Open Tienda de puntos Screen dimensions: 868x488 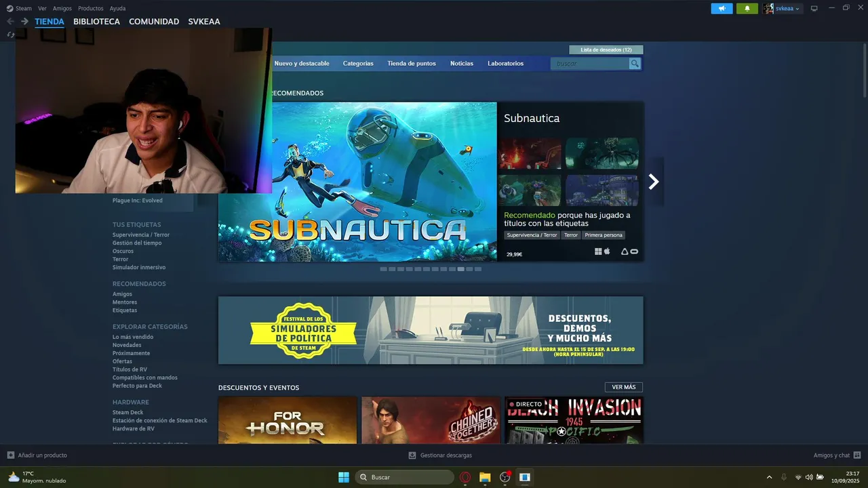(x=412, y=64)
